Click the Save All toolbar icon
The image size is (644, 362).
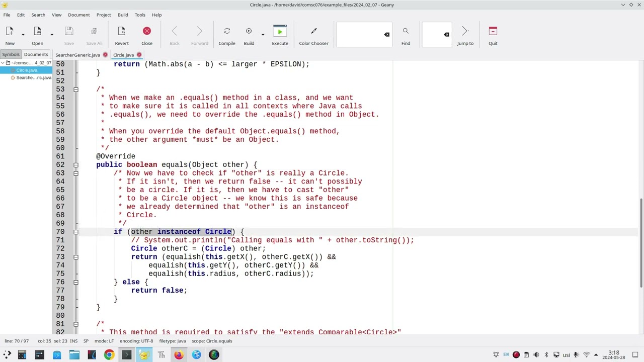click(94, 36)
